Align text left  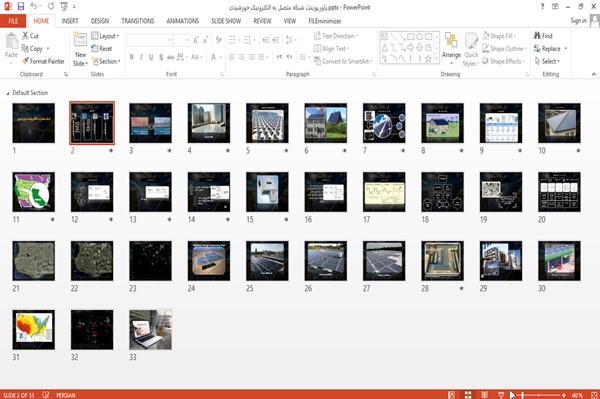coord(232,57)
